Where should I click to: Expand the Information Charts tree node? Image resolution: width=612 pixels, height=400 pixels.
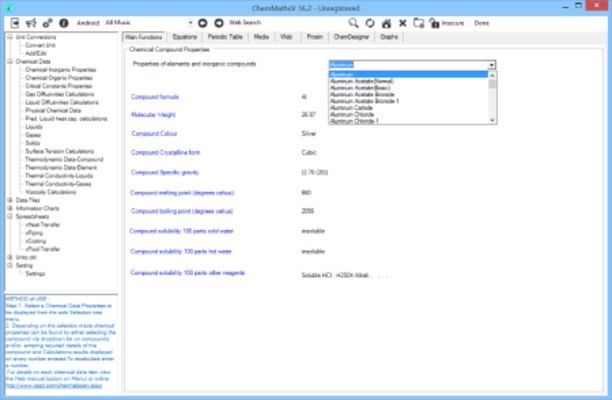(x=8, y=207)
